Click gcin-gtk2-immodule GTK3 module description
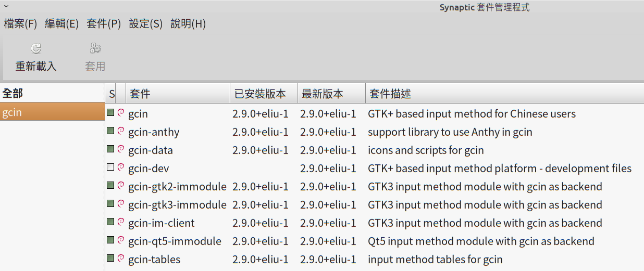 pos(485,187)
